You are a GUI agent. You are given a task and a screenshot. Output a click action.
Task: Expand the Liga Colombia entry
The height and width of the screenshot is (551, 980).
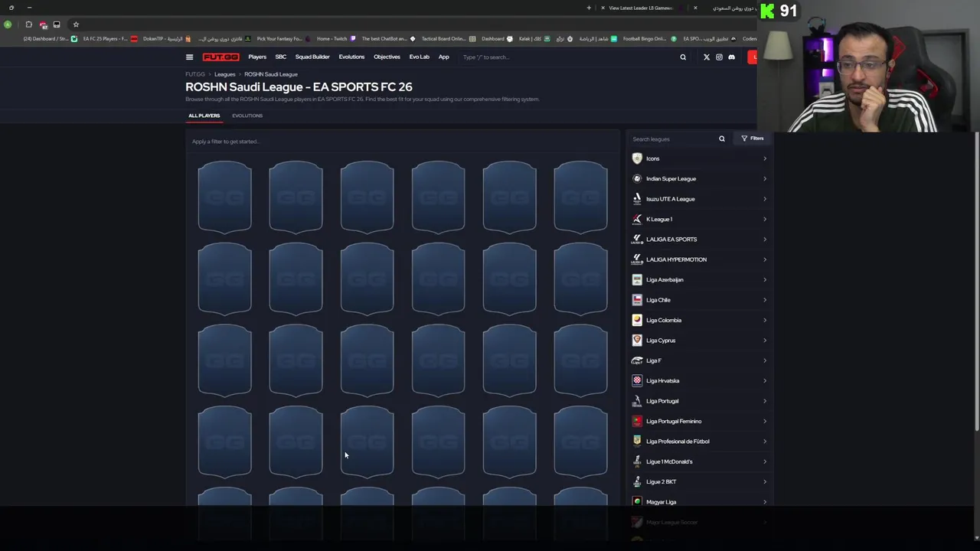764,320
